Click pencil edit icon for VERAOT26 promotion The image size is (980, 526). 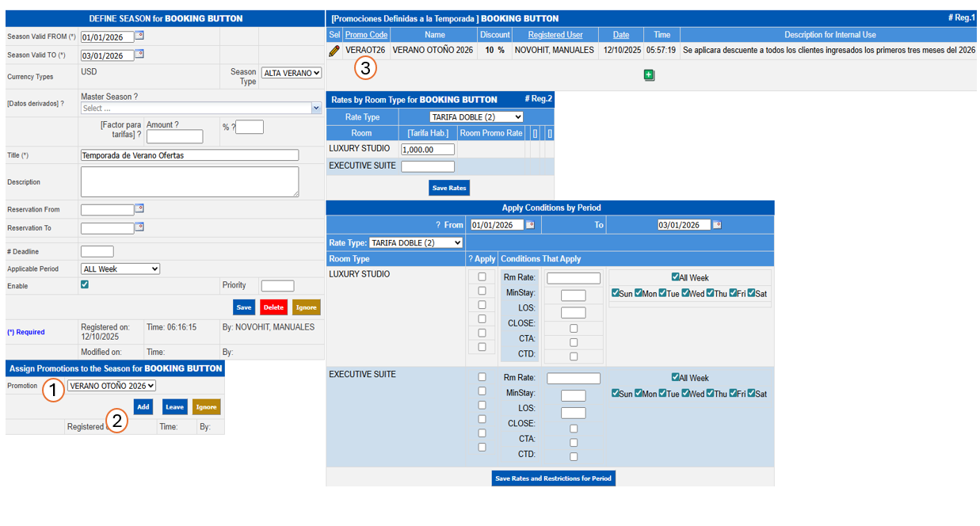[334, 50]
